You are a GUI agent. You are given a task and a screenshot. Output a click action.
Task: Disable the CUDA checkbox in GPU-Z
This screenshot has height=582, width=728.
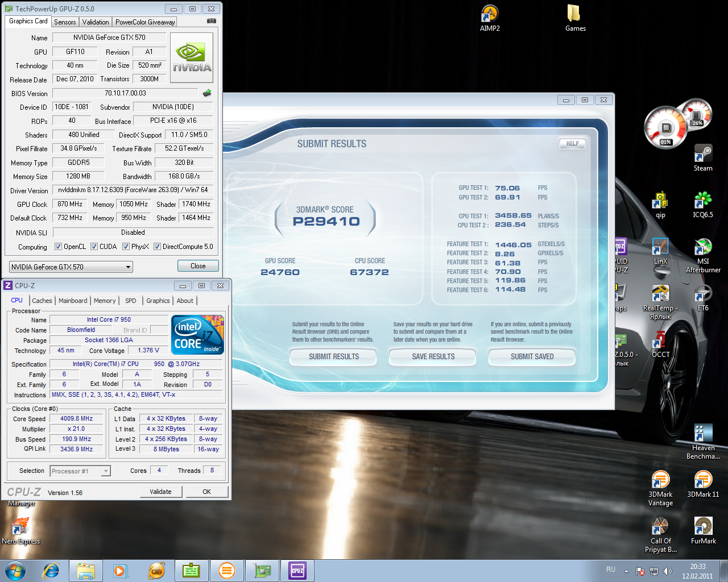click(93, 246)
